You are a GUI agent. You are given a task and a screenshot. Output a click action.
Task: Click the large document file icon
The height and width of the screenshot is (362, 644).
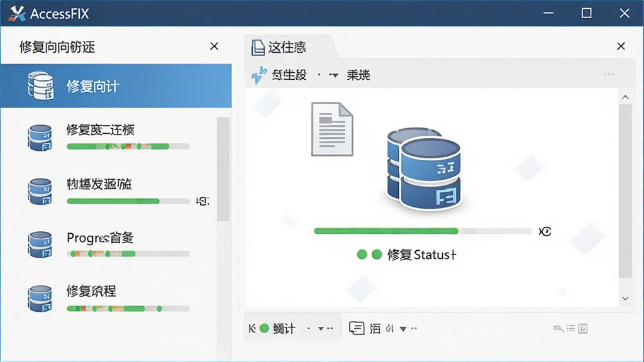click(x=332, y=129)
